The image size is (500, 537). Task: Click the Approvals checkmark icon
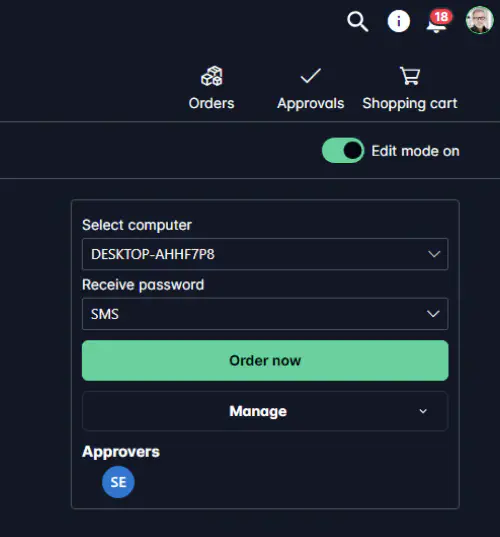pos(311,76)
